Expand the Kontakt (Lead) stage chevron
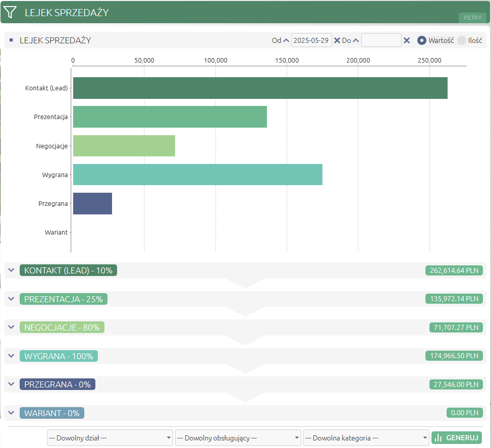The image size is (491, 448). point(11,270)
